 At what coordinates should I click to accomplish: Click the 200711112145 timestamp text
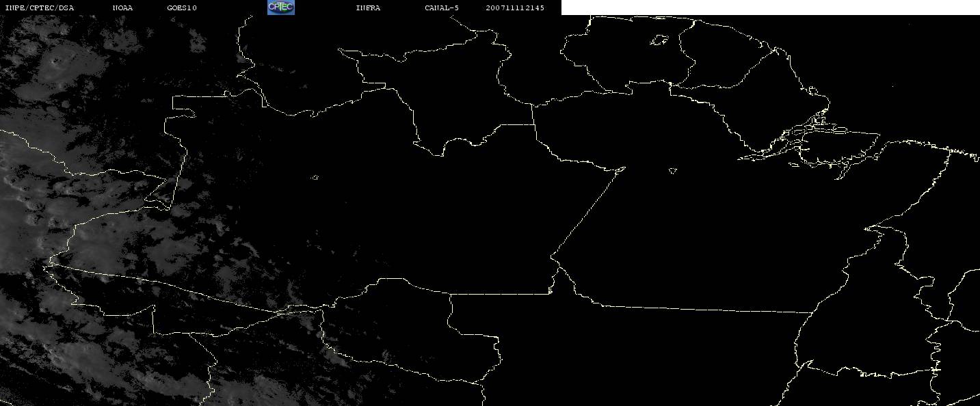(x=515, y=8)
